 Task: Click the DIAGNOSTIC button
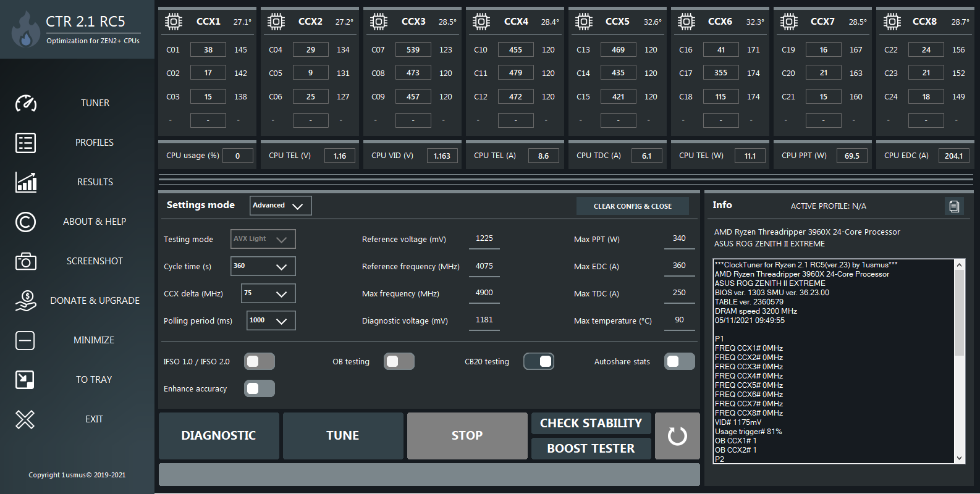click(219, 436)
